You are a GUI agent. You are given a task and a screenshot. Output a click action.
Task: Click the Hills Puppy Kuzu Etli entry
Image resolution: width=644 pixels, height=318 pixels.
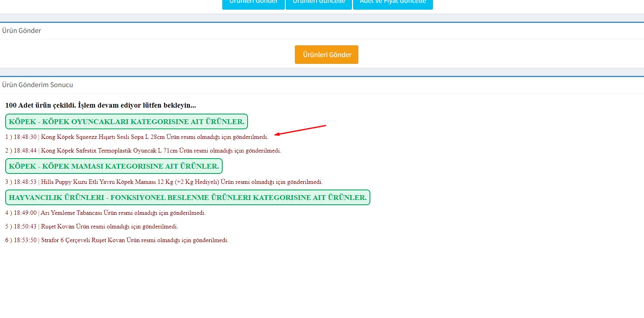point(181,182)
